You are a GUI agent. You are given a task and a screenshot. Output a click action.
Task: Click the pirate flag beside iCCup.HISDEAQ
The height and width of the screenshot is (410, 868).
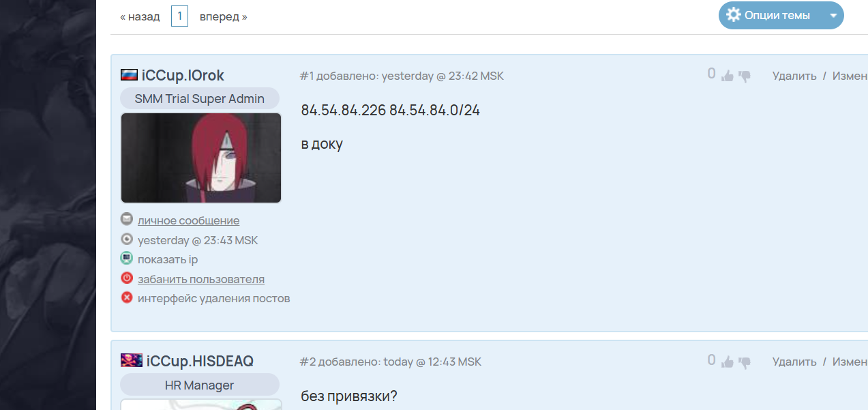coord(132,360)
